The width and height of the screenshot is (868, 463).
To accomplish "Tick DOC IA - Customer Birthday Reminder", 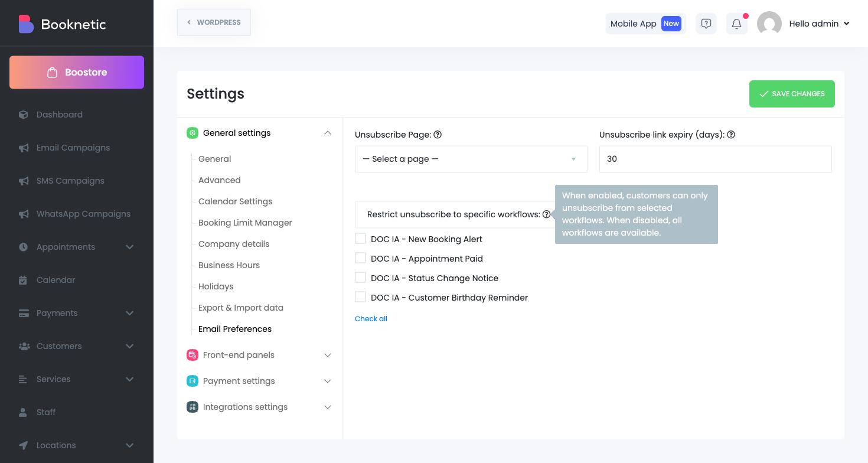I will (x=360, y=297).
